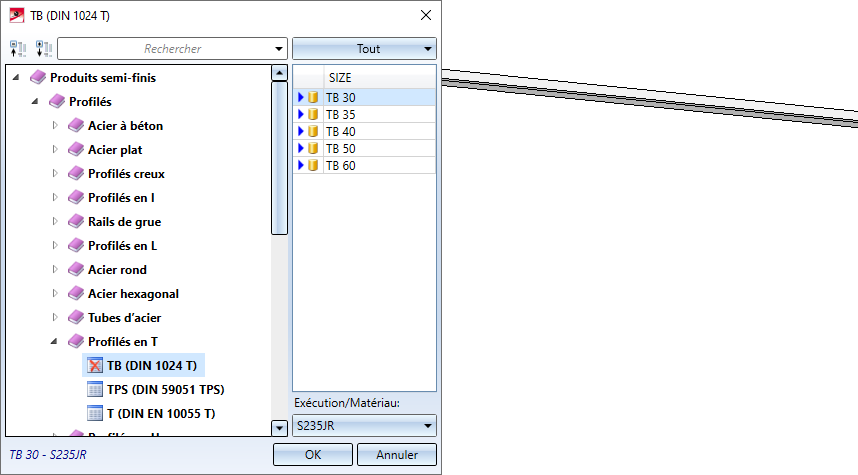
Task: Expand the Rails de grue node
Action: pos(55,222)
